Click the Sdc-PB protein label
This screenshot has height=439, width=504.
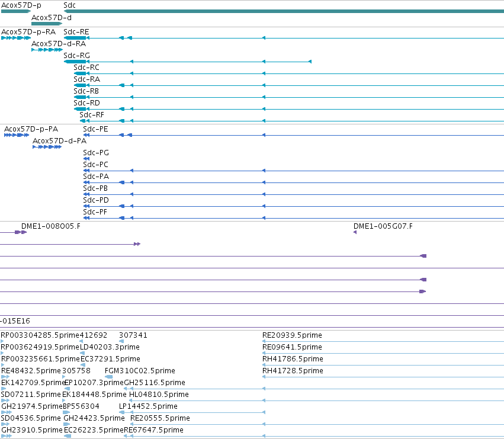tap(95, 188)
